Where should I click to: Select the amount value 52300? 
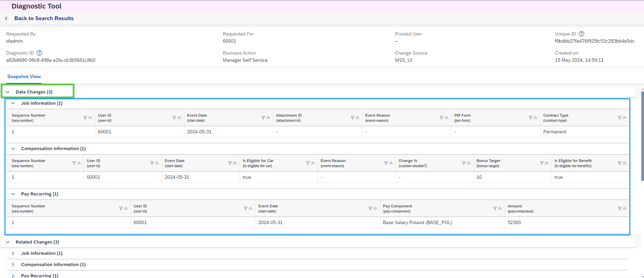514,223
